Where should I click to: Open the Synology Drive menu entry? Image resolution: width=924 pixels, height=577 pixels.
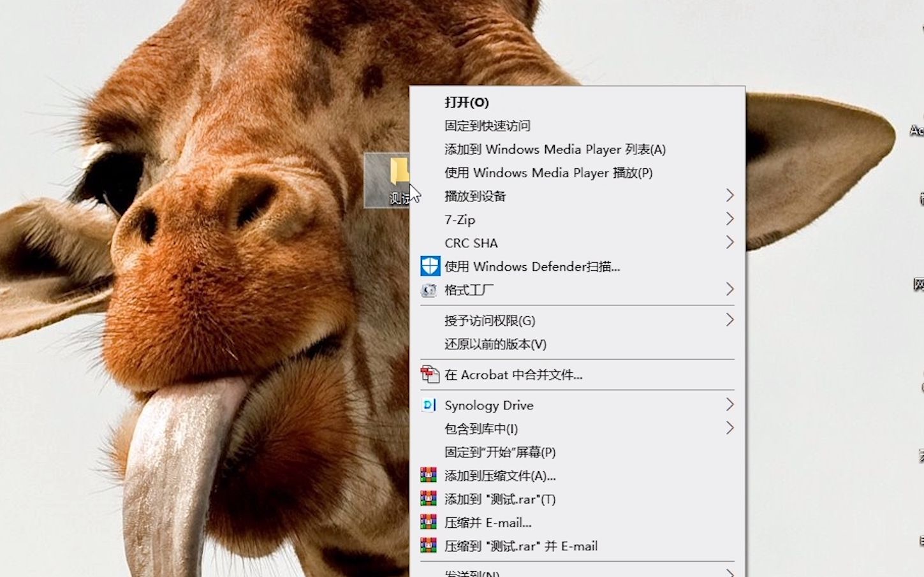click(577, 405)
